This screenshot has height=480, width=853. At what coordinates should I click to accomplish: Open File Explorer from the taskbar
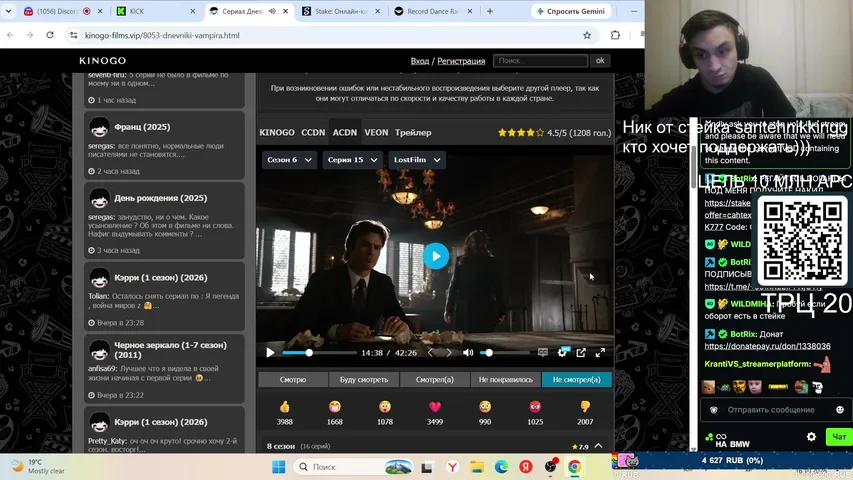477,467
